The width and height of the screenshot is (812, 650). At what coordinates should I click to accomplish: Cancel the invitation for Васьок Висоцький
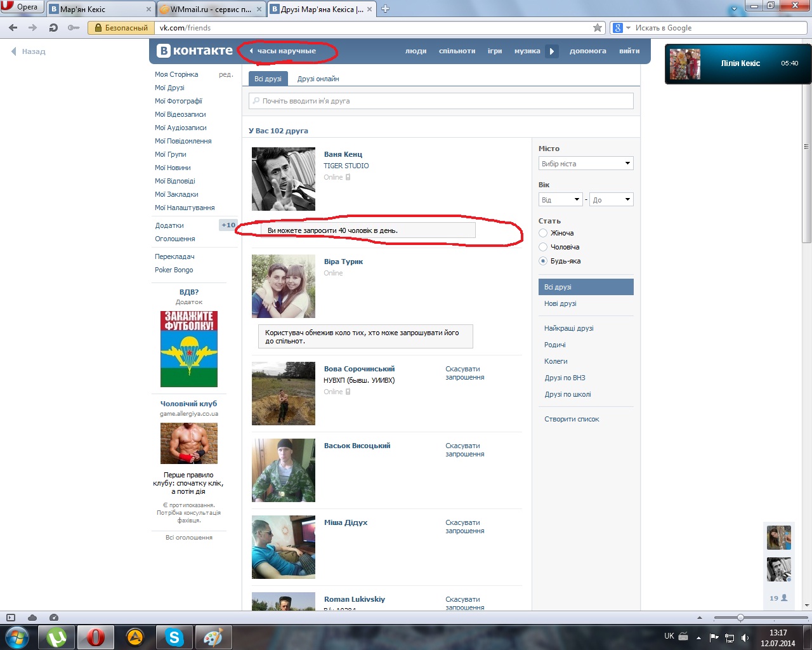tap(465, 450)
